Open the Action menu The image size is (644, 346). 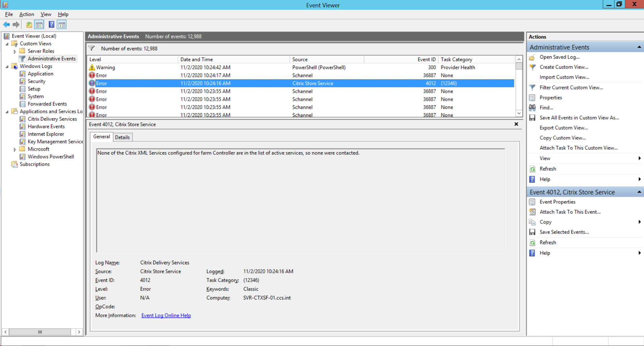point(26,14)
